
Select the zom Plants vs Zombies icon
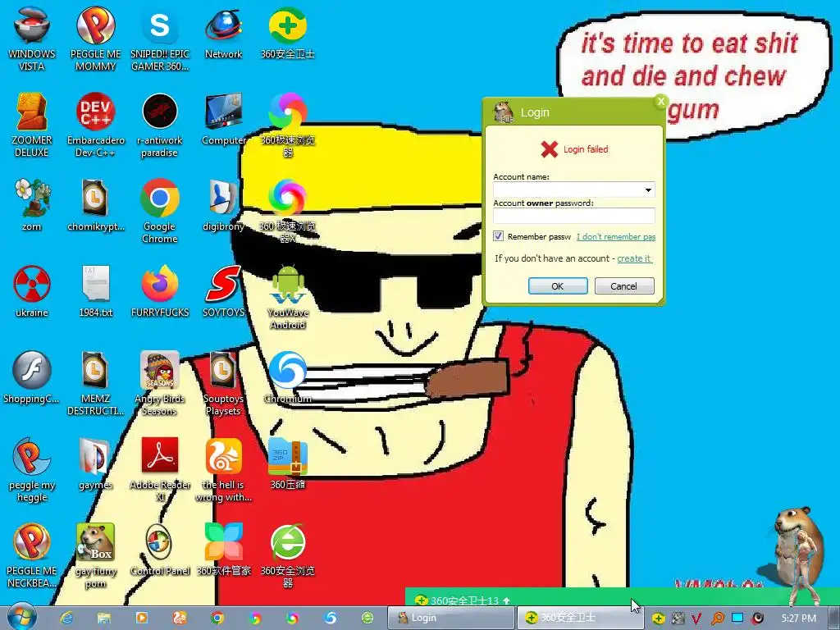[32, 204]
